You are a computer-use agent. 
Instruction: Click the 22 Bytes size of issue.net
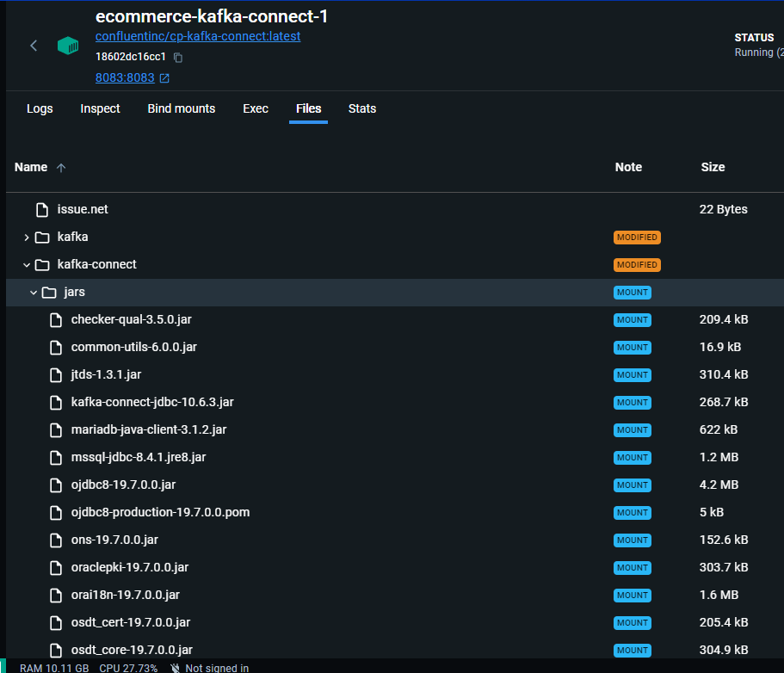(x=724, y=209)
